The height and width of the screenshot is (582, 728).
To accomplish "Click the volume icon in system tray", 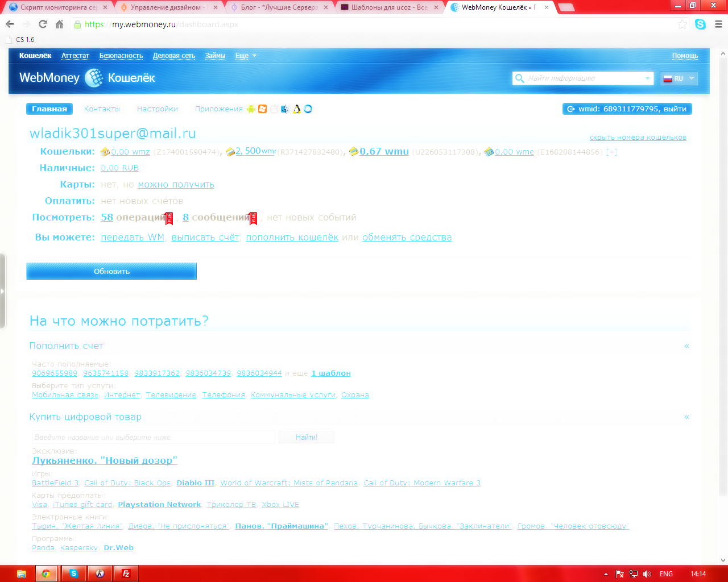I will tap(647, 574).
